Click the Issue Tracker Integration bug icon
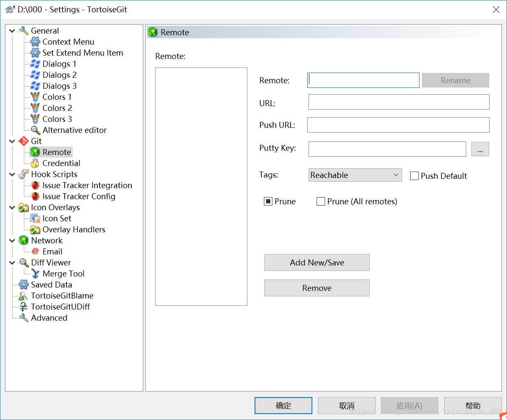This screenshot has width=507, height=420. (35, 186)
